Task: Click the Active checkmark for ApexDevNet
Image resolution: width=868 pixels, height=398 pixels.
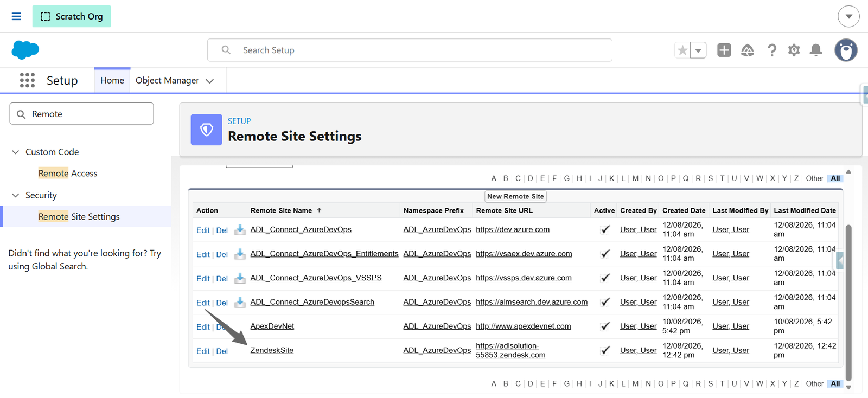Action: click(605, 326)
